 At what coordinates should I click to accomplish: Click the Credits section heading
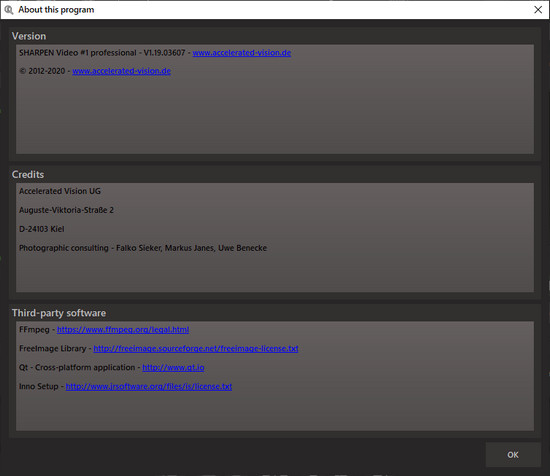pos(28,174)
